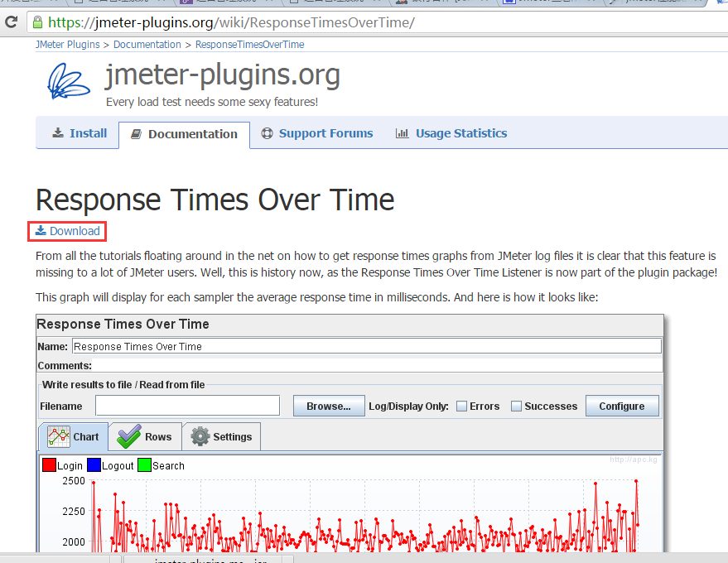Viewport: 728px width, 563px height.
Task: Click the Comments field
Action: pos(377,366)
